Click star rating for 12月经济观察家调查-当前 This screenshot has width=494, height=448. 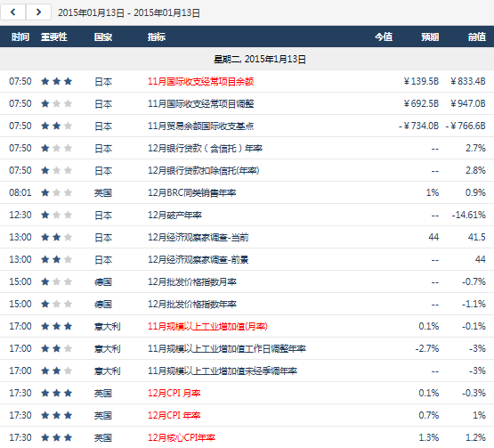[57, 237]
